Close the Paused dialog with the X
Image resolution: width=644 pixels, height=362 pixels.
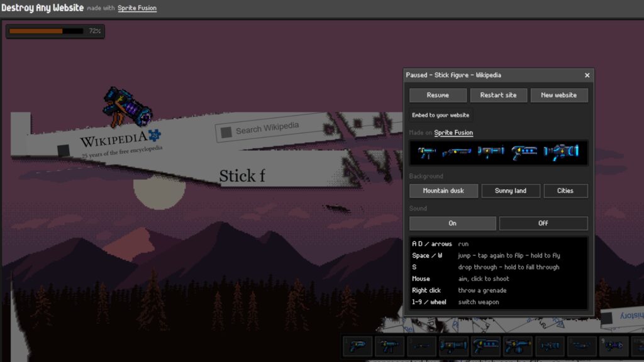(x=587, y=75)
